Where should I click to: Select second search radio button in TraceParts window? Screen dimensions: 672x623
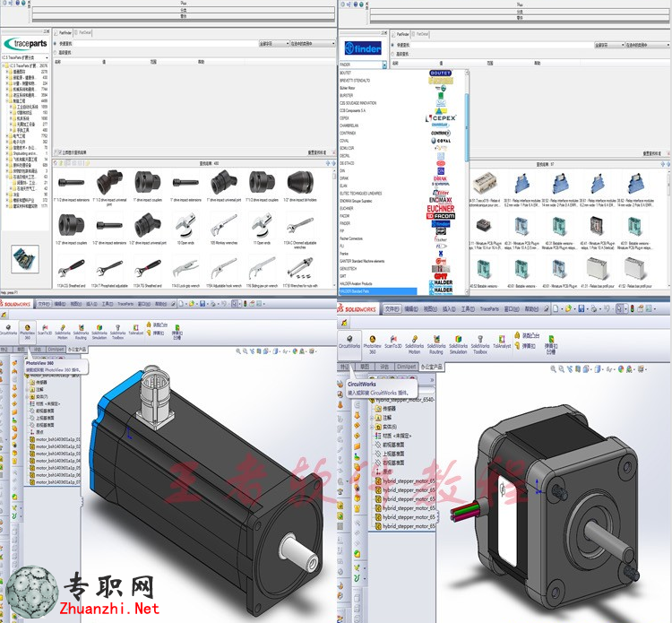(56, 52)
